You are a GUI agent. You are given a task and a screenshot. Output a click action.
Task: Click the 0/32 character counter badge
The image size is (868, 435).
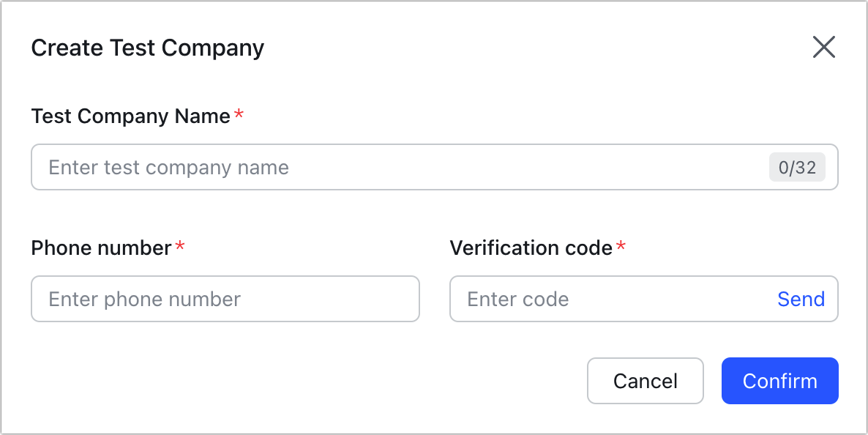tap(797, 168)
